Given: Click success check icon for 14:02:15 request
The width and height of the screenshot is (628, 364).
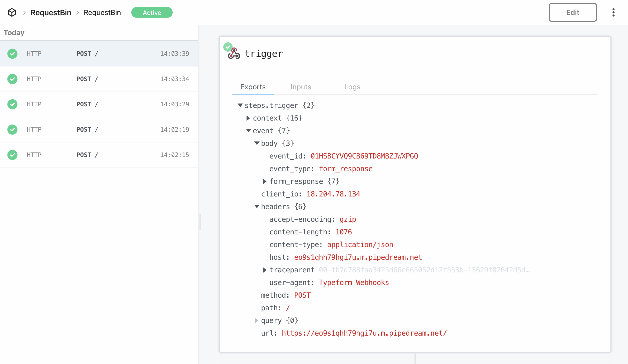Looking at the screenshot, I should 12,155.
